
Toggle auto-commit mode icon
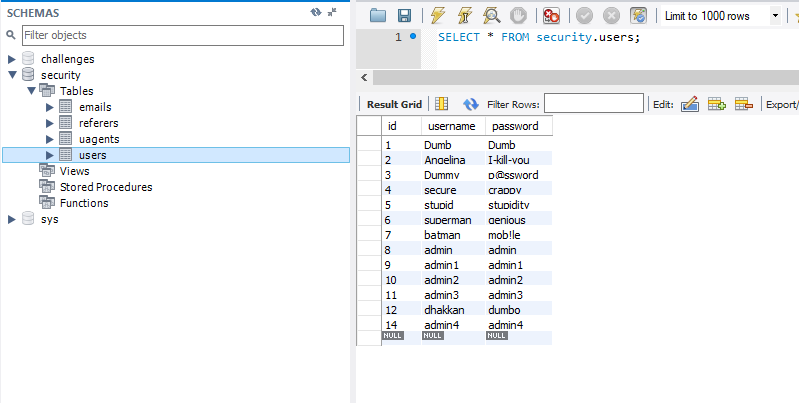(638, 16)
